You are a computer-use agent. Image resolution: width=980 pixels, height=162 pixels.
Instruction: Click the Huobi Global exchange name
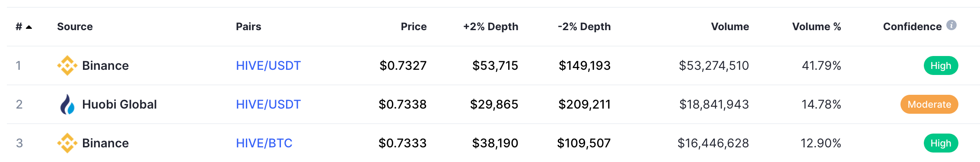coord(119,104)
